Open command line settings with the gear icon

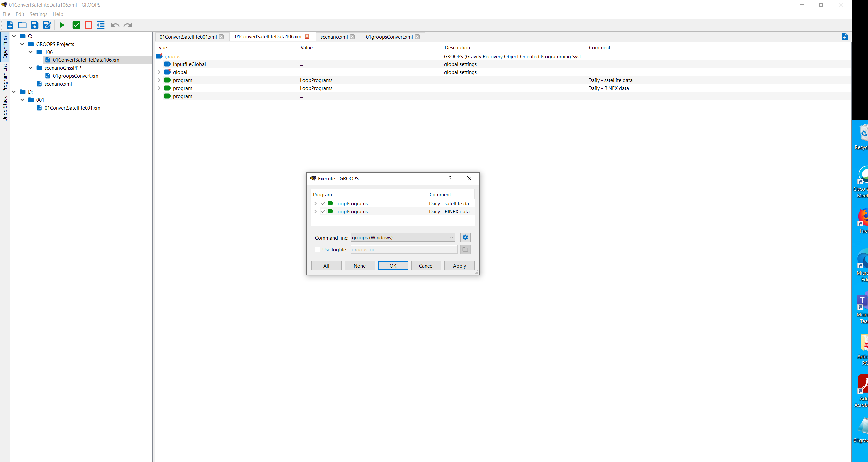click(x=465, y=237)
